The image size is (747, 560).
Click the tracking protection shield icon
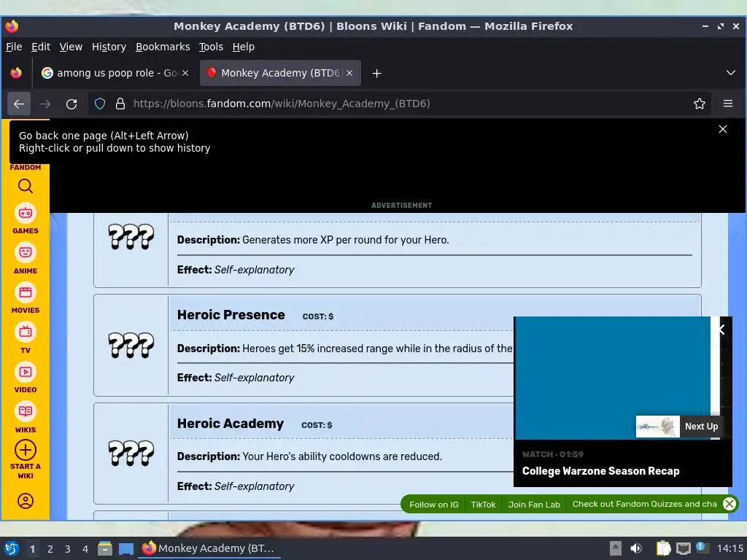click(x=99, y=104)
